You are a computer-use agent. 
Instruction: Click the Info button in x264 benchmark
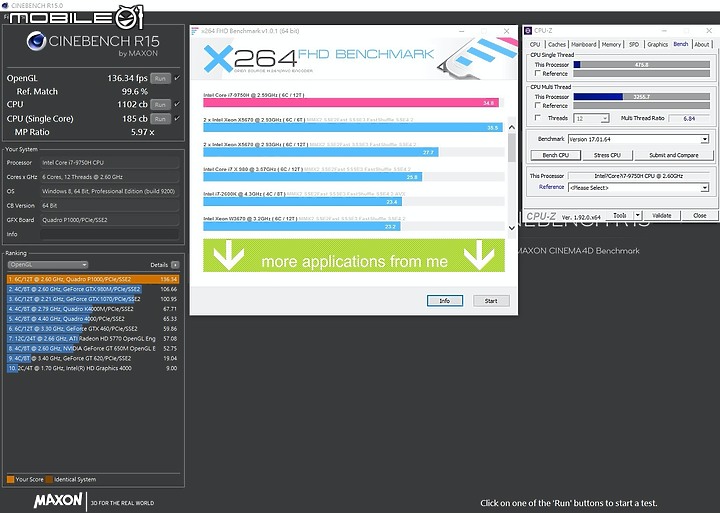444,301
